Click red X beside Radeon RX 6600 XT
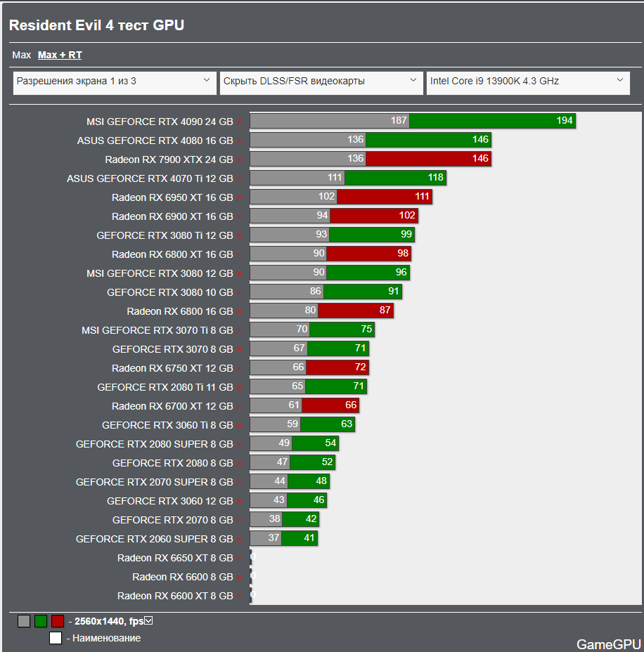The width and height of the screenshot is (644, 652). click(240, 596)
